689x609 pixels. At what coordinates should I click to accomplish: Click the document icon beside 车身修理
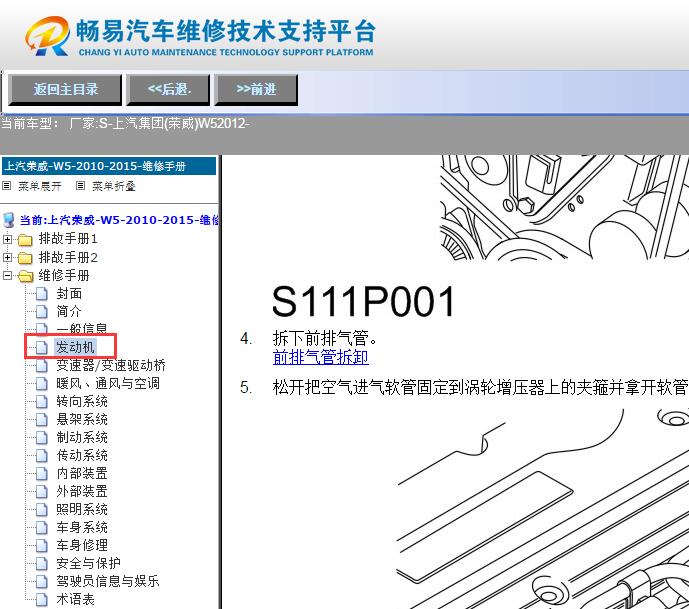(x=42, y=546)
